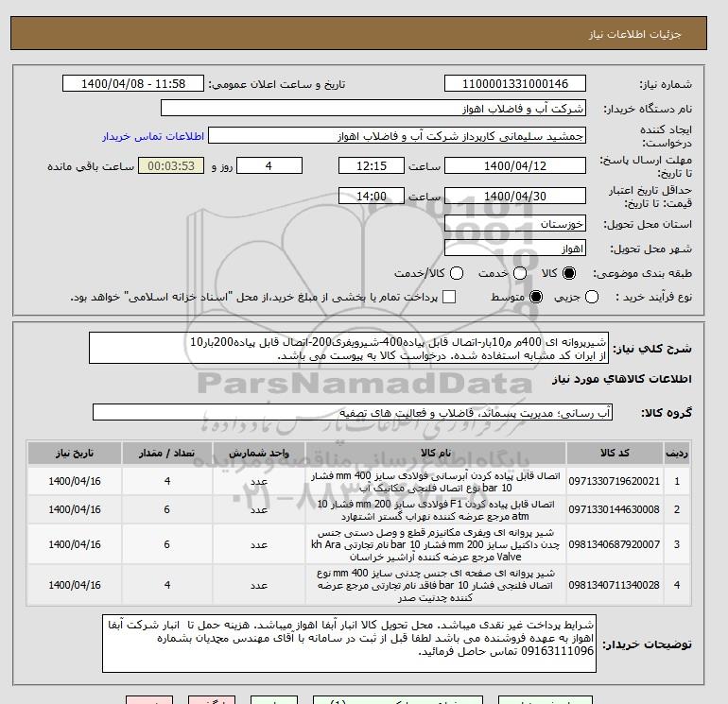Click the validity time field 14:00
This screenshot has height=704, width=728.
(372, 196)
